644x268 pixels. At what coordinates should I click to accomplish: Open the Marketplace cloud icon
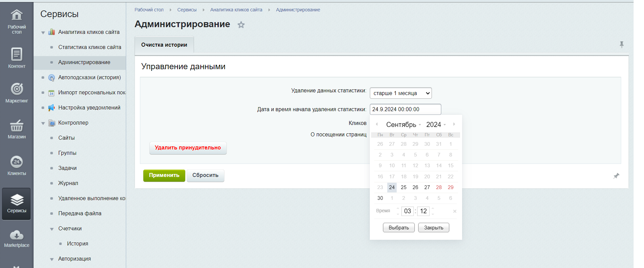(x=16, y=235)
